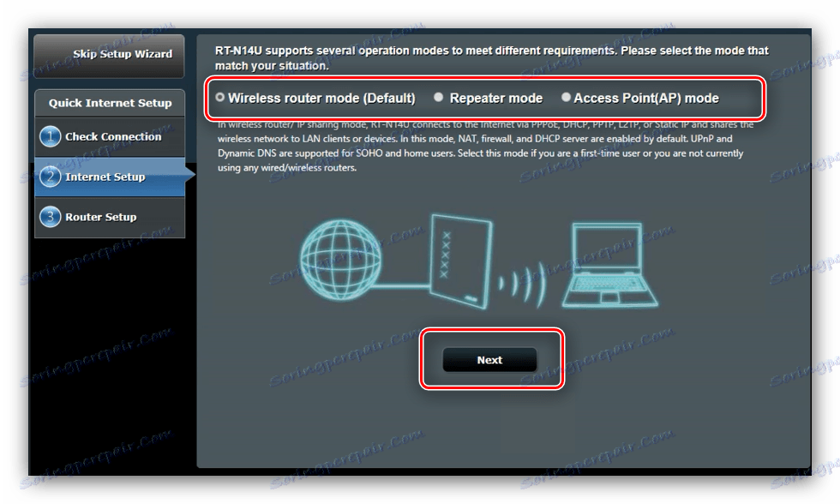Click the globe internet illustration
This screenshot has width=840, height=504.
click(340, 259)
